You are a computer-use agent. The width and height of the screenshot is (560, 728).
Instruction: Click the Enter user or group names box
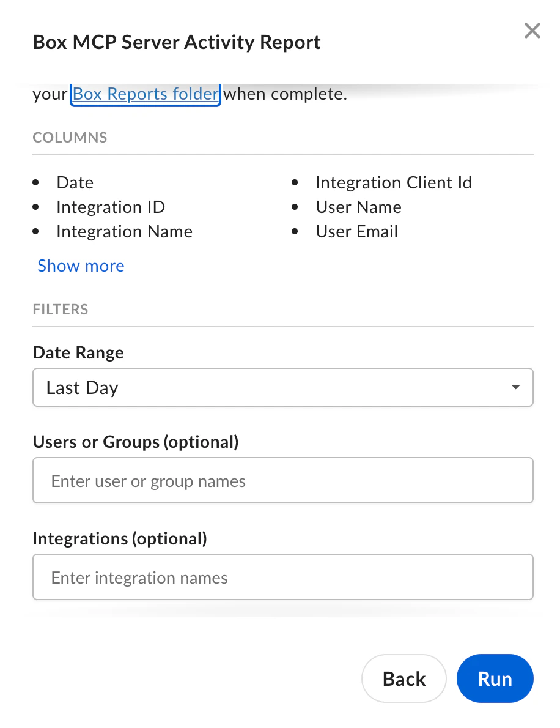[x=282, y=480]
